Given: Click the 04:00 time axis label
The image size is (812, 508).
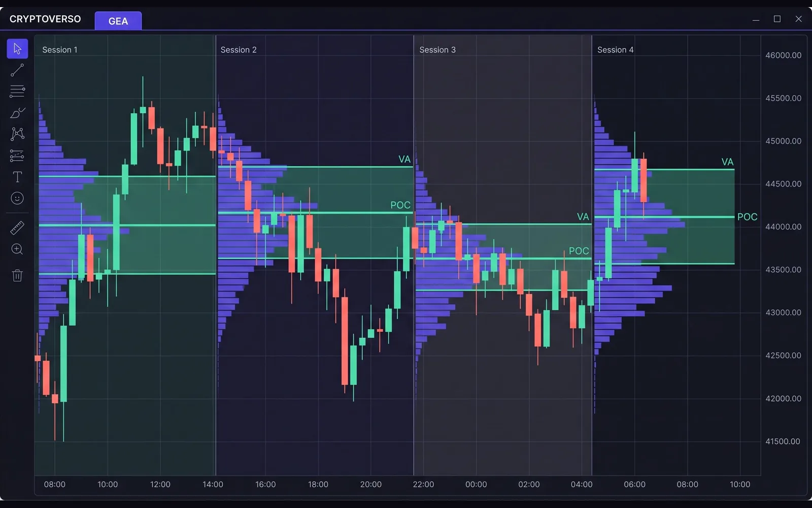Looking at the screenshot, I should (x=582, y=485).
